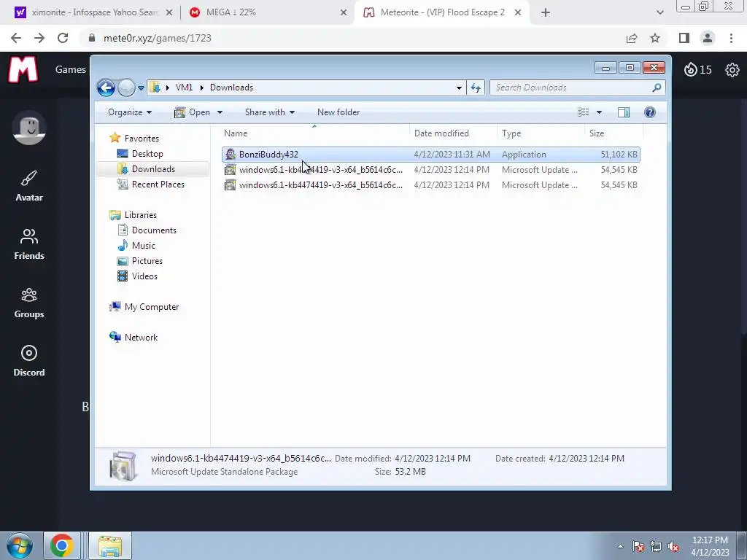
Task: Click the change view icon
Action: click(x=583, y=112)
